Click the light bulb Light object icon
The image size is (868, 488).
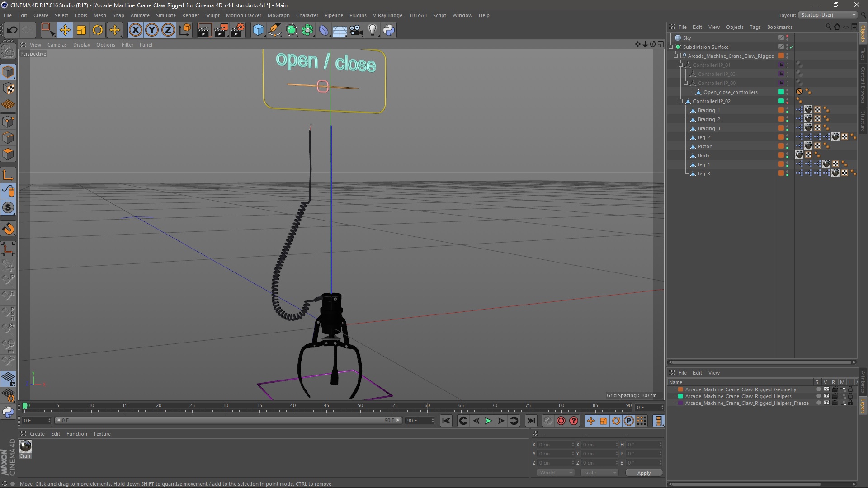[x=372, y=30]
